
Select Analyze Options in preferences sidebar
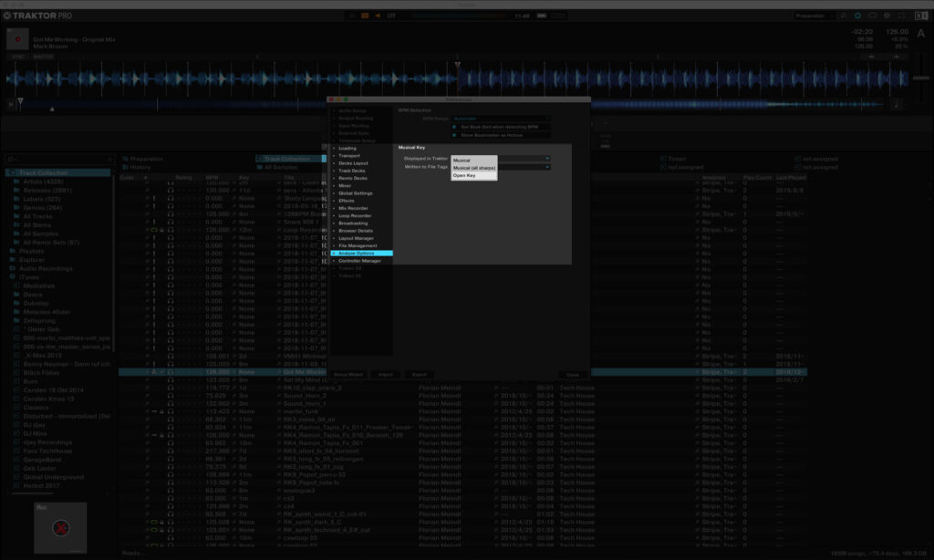[x=361, y=254]
